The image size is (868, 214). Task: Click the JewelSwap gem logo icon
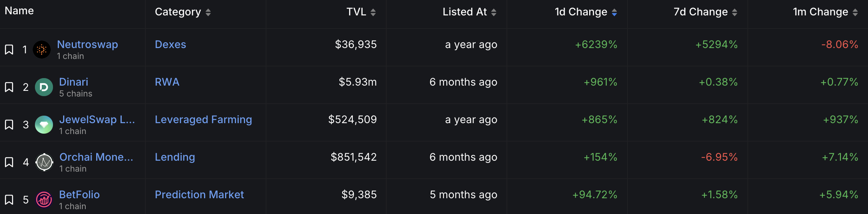(x=44, y=125)
